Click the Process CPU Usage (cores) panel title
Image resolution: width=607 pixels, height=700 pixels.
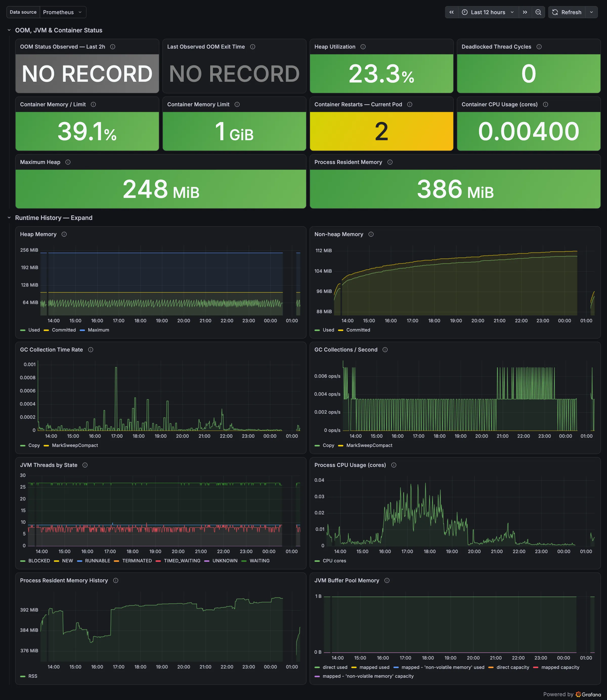[350, 465]
